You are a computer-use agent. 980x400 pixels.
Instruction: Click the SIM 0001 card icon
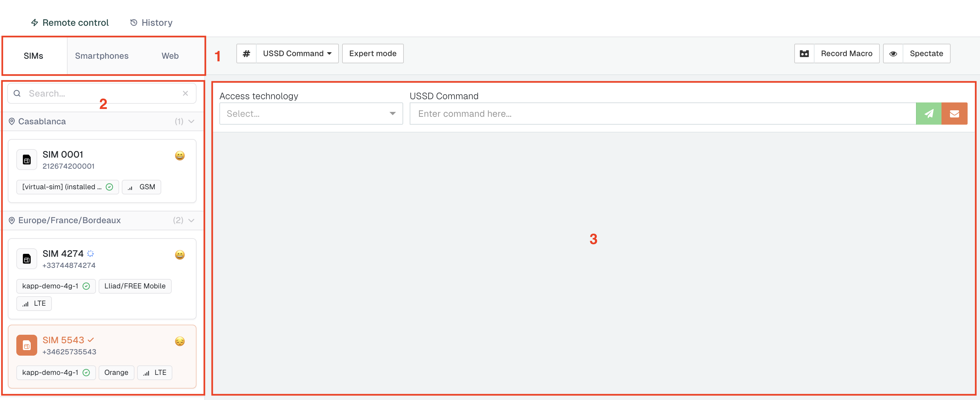click(x=27, y=160)
